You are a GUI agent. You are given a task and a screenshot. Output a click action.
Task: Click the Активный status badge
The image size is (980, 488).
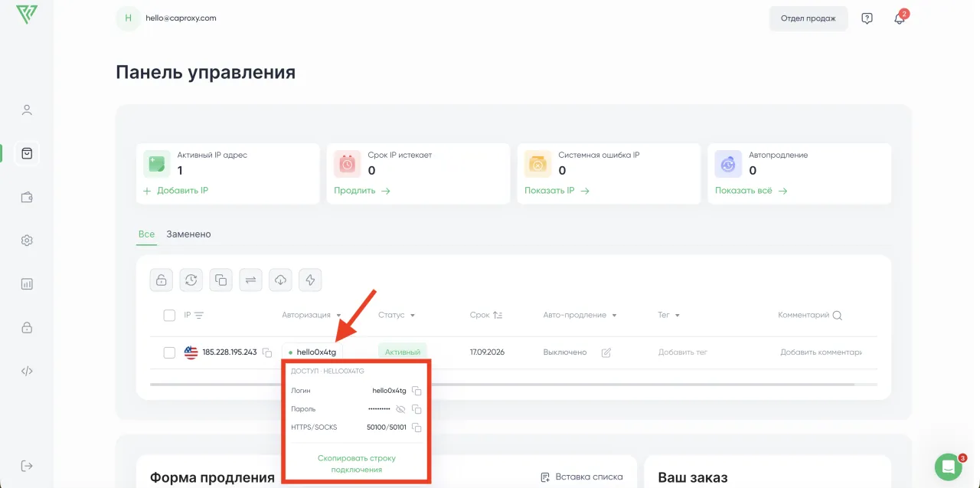(x=403, y=352)
